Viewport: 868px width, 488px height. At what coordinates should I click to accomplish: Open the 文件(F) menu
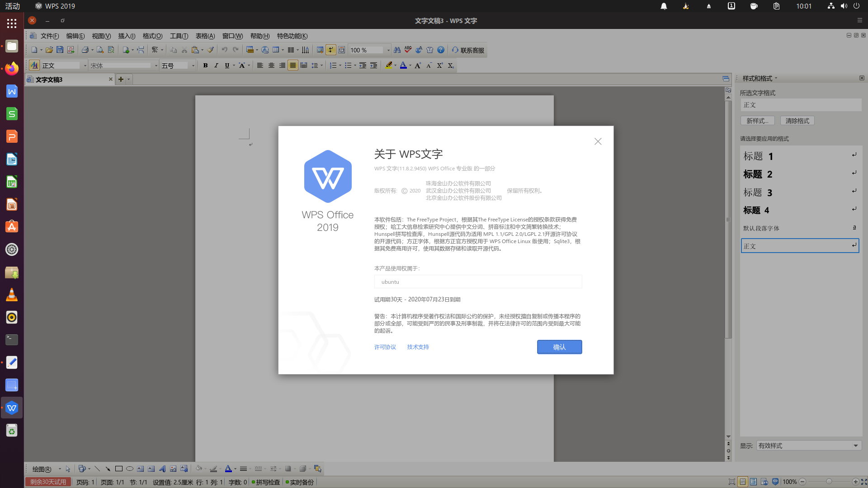50,36
